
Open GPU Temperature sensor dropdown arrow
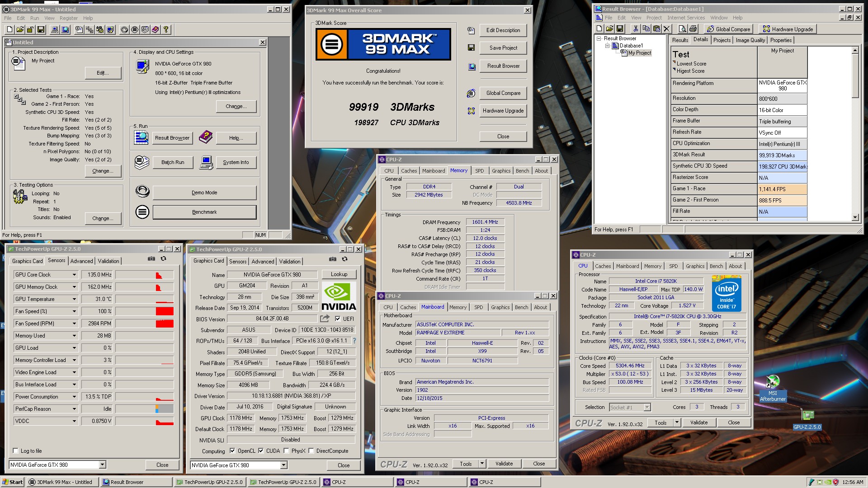coord(74,299)
